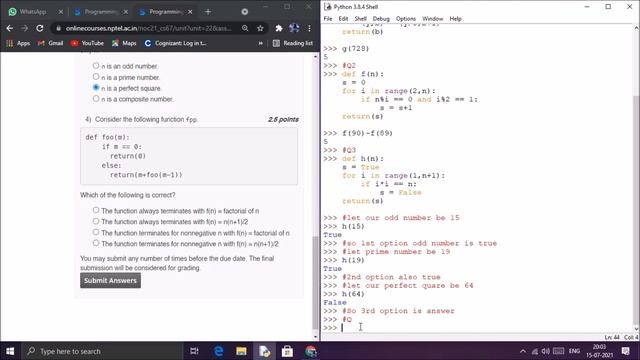Open the Chrome profile avatar
Image resolution: width=640 pixels, height=360 pixels.
pyautogui.click(x=294, y=28)
